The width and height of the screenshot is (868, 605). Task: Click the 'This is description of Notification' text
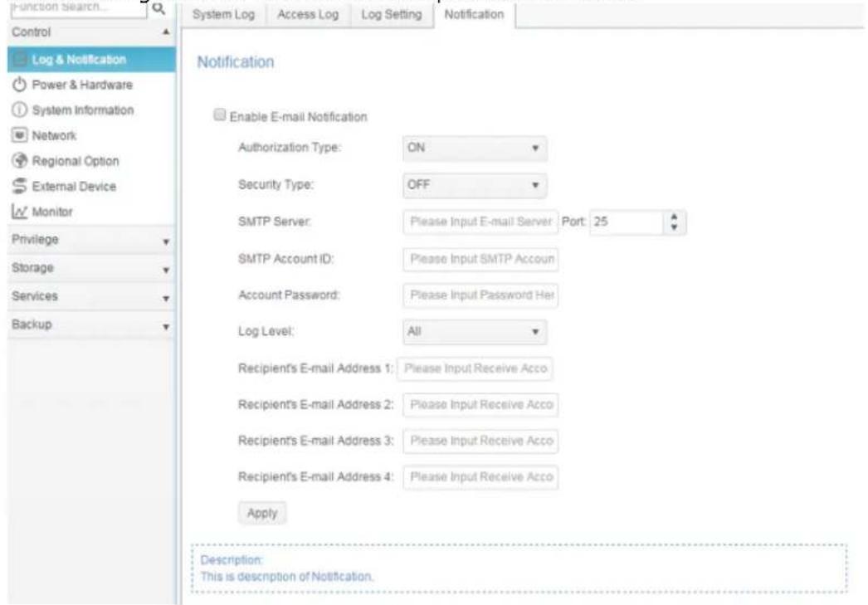(287, 577)
